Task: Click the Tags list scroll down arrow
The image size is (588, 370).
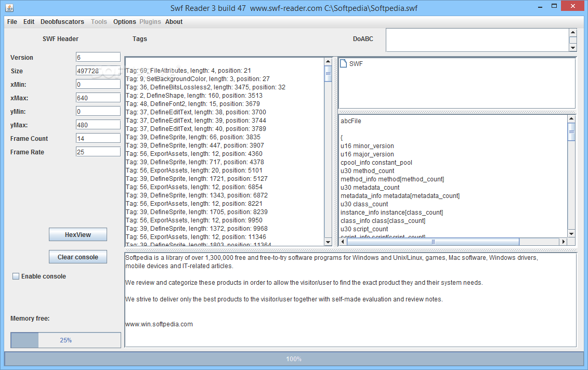Action: (328, 242)
